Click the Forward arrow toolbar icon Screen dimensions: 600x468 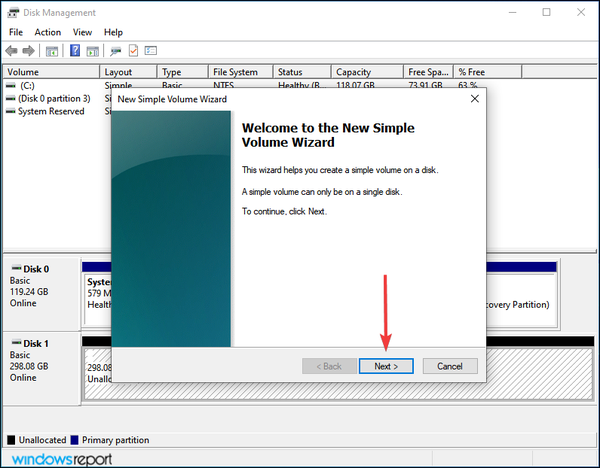coord(29,51)
